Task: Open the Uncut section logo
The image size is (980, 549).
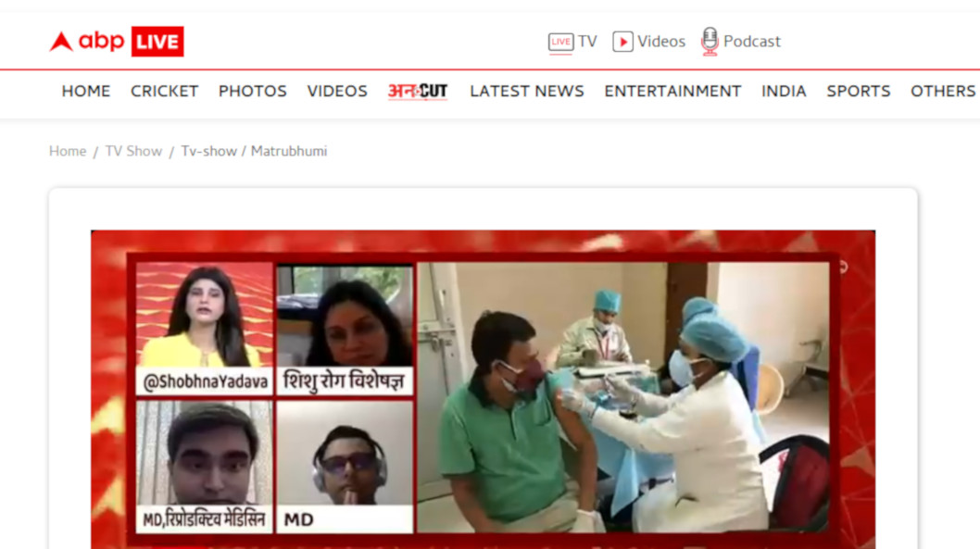Action: pos(418,91)
